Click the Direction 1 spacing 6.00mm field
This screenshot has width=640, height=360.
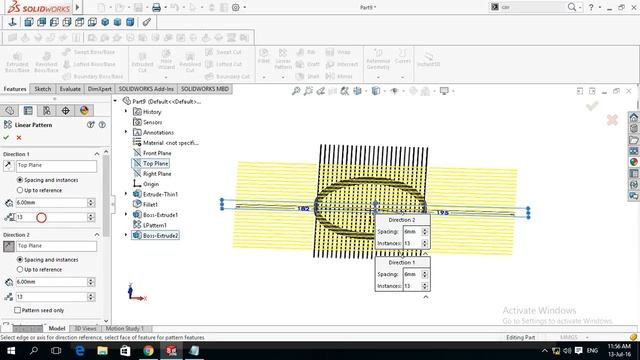point(51,203)
